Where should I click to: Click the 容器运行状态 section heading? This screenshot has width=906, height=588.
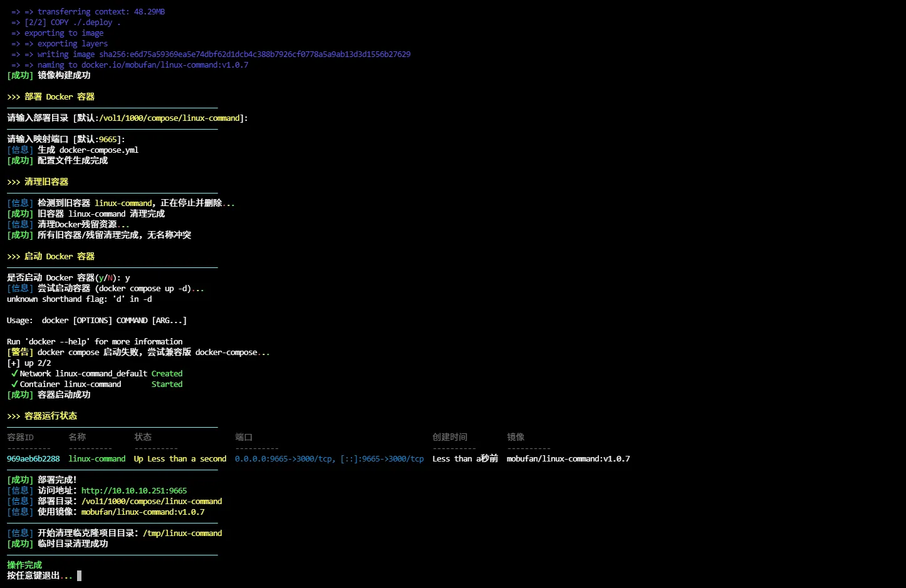[x=51, y=416]
